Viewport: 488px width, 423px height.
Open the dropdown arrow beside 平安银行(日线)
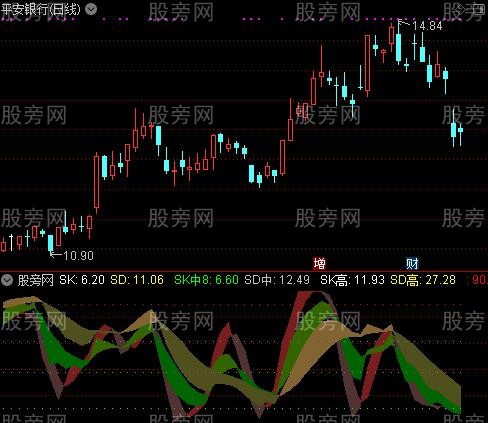click(x=91, y=9)
